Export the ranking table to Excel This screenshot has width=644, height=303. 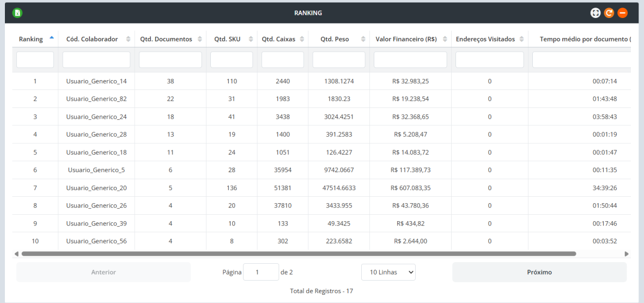pos(17,13)
